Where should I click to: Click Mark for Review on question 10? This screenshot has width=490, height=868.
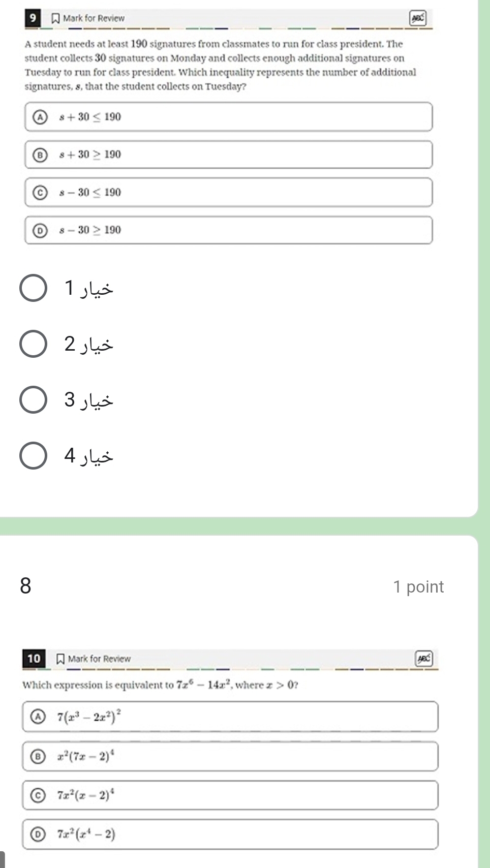[99, 659]
